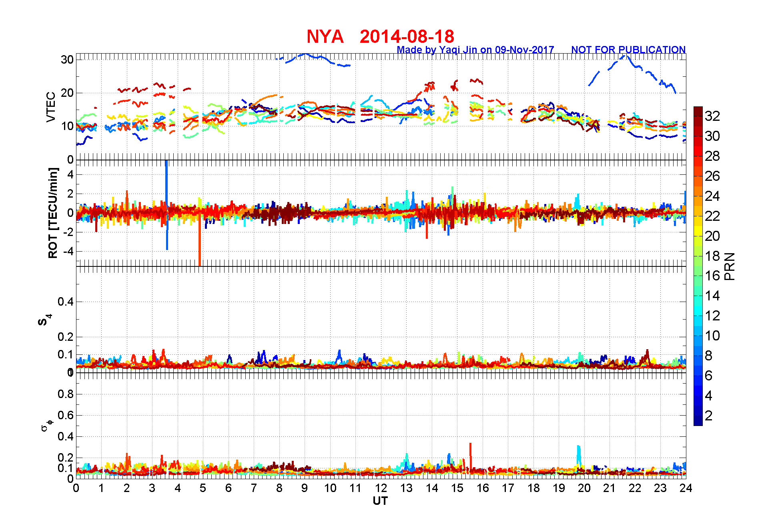762x532 pixels.
Task: Click the PRN colorbar label
Action: click(x=730, y=266)
